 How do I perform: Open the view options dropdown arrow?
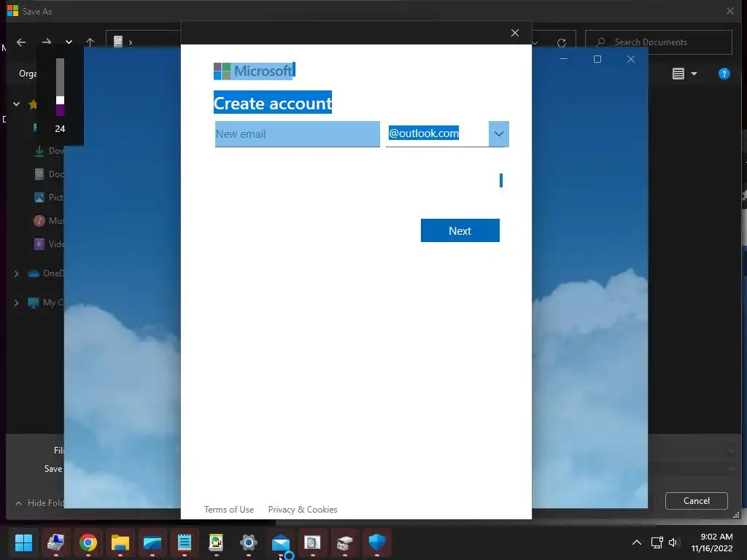click(x=694, y=74)
